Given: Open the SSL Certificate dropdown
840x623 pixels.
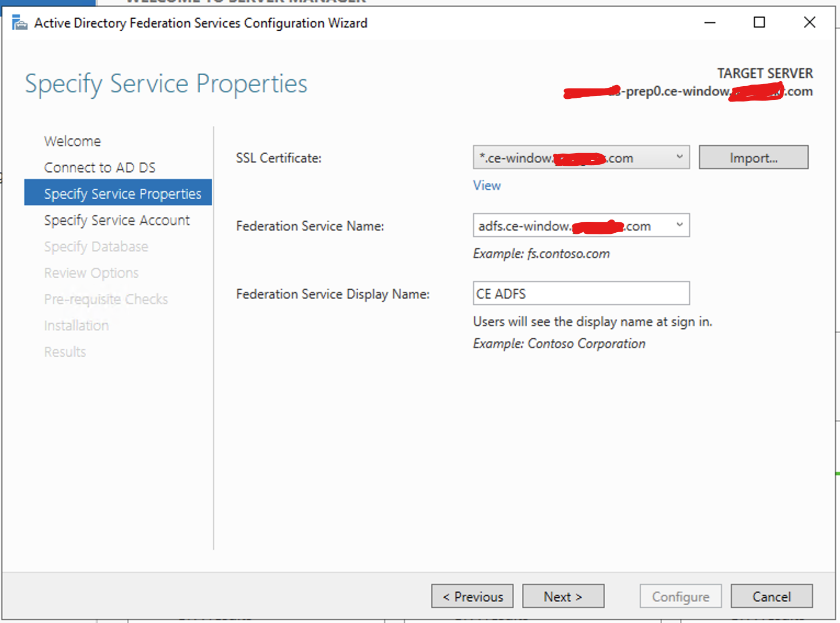Looking at the screenshot, I should pyautogui.click(x=581, y=158).
